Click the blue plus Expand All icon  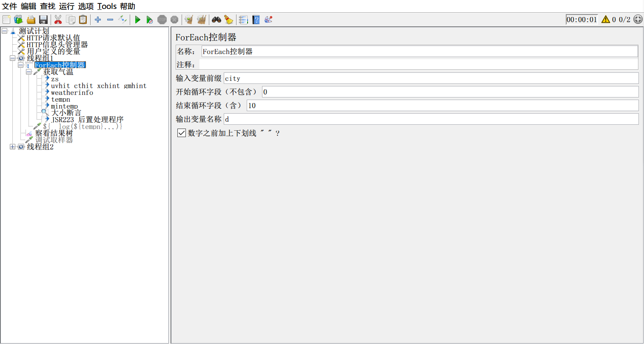click(x=98, y=20)
